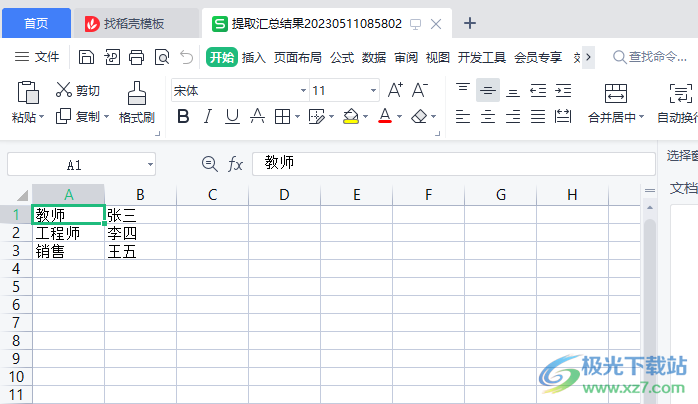Click the fx insert function icon
The width and height of the screenshot is (698, 404).
pyautogui.click(x=235, y=164)
